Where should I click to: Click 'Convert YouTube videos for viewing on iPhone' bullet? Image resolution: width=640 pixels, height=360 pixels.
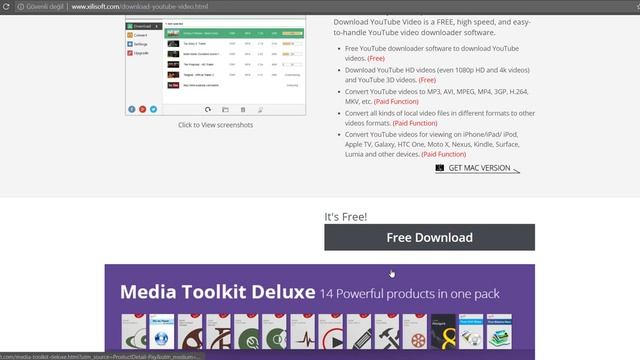click(x=432, y=144)
